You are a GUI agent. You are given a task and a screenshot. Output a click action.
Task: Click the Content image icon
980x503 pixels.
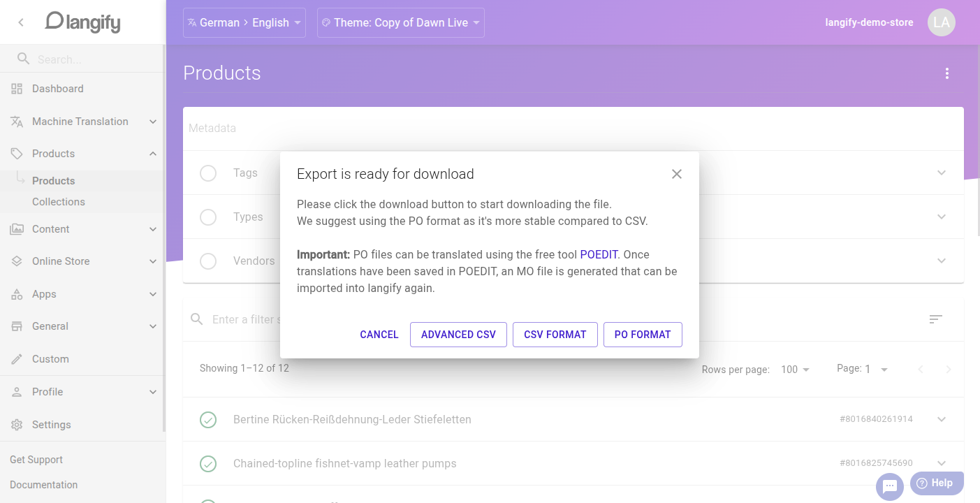point(17,229)
